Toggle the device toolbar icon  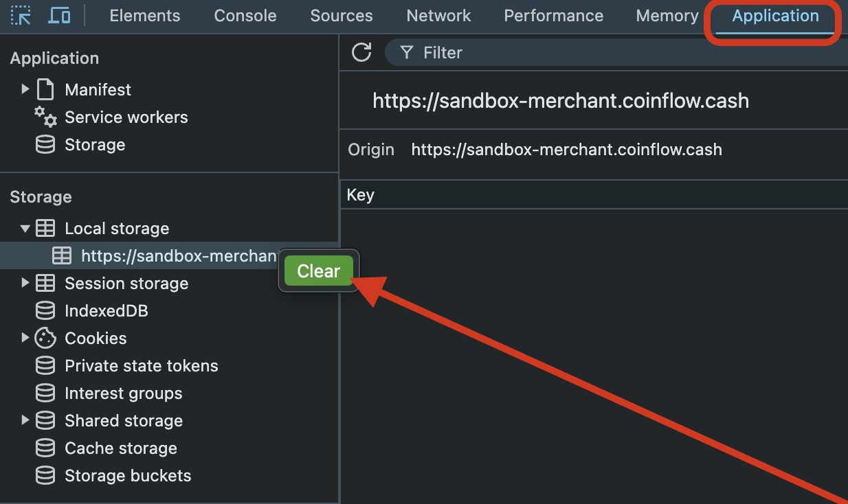tap(60, 15)
